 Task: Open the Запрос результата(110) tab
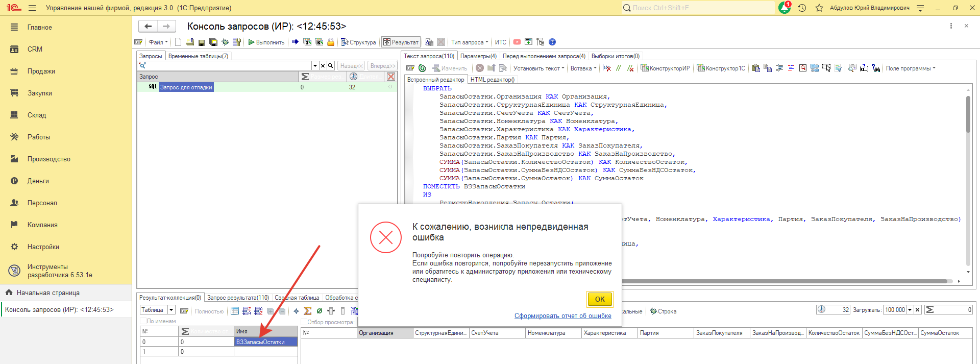point(238,298)
